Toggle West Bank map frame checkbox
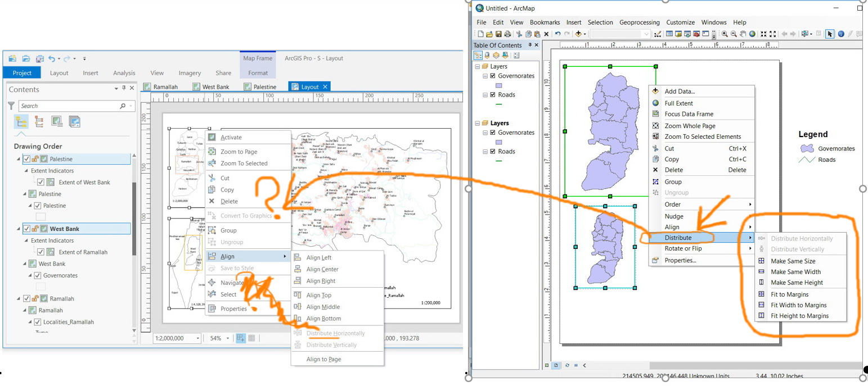The image size is (868, 386). (x=26, y=229)
